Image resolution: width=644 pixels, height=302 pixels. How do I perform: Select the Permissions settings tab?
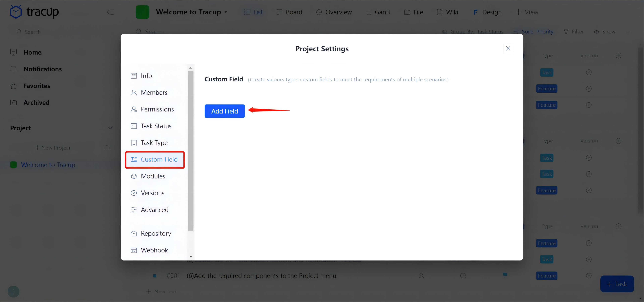coord(157,109)
